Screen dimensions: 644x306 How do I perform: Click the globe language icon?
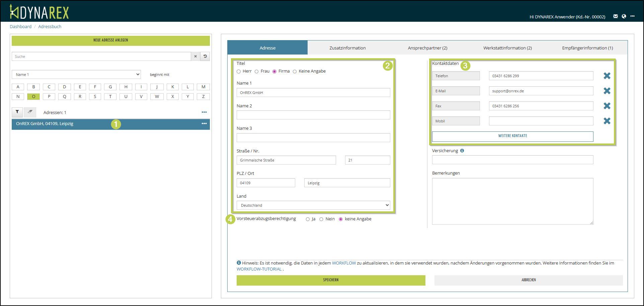[x=624, y=16]
